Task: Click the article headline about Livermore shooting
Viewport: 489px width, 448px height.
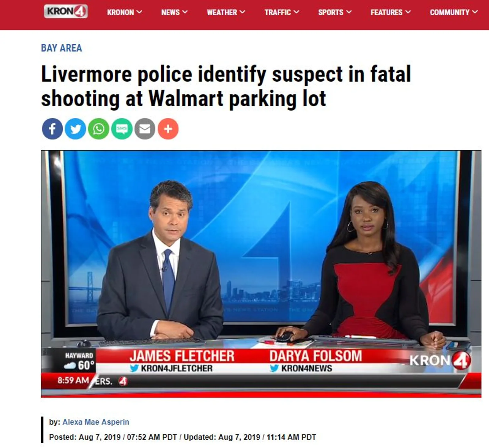Action: pos(226,86)
